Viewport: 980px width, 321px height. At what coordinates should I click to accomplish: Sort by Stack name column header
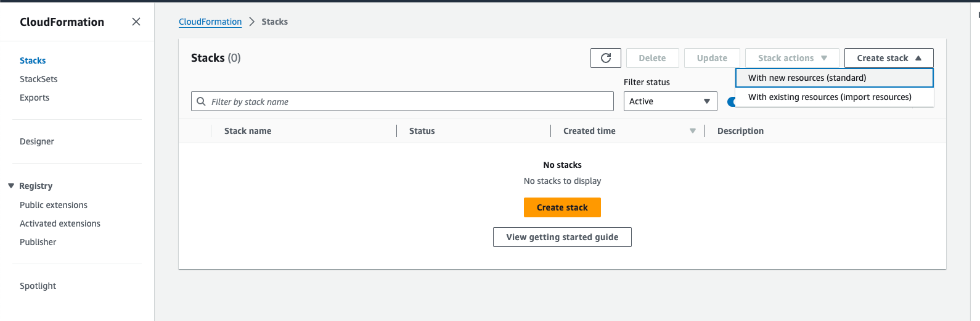248,131
